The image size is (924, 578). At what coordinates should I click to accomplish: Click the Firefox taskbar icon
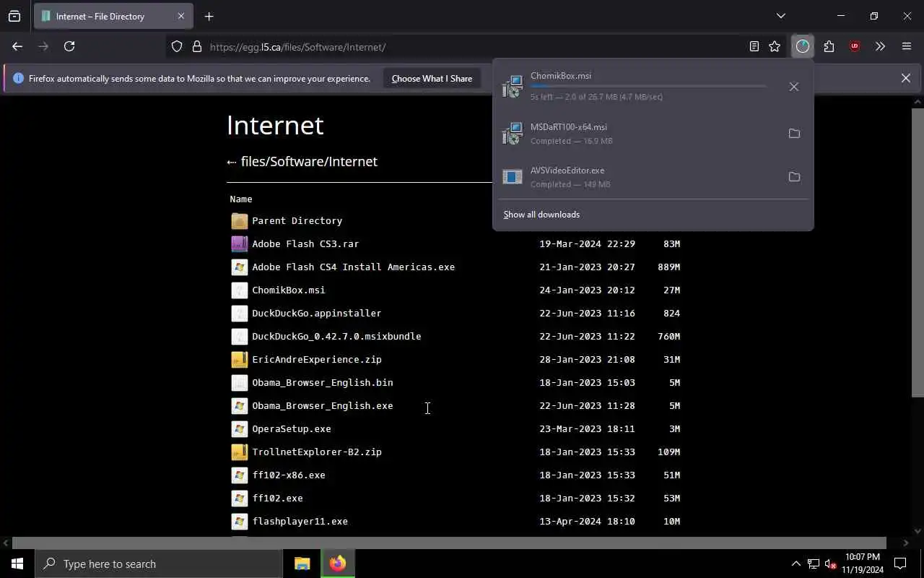[x=338, y=564]
